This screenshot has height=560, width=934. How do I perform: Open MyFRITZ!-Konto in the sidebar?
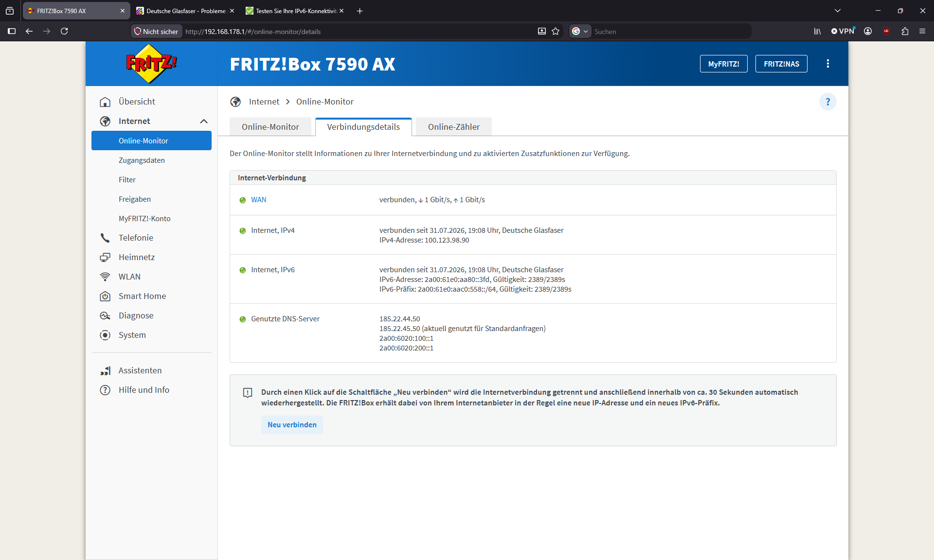tap(144, 218)
